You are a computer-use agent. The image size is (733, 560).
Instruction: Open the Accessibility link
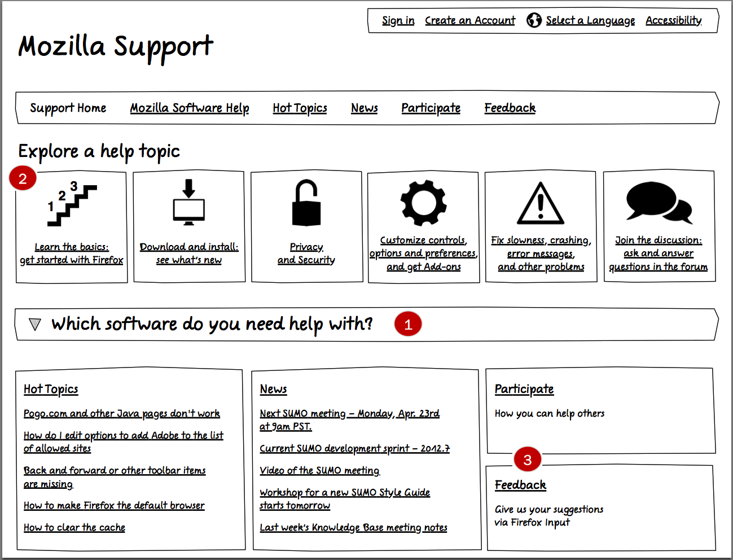pos(674,21)
